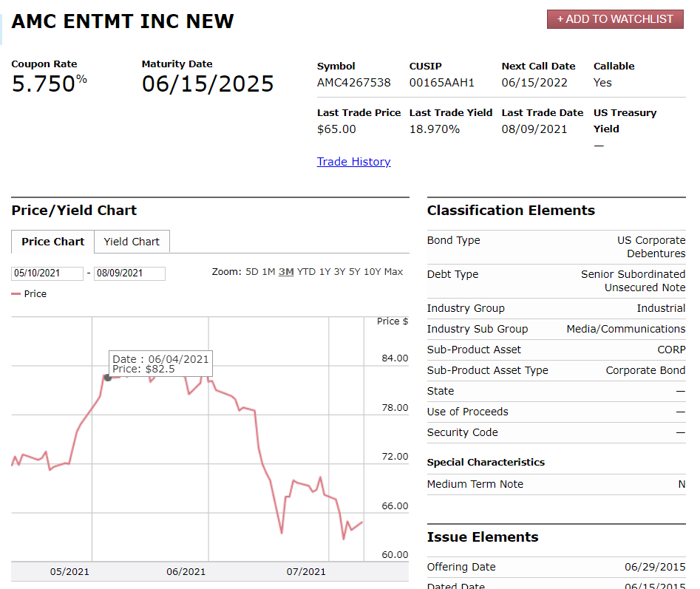Switch chart zoom to 5Y
The width and height of the screenshot is (700, 589).
pyautogui.click(x=354, y=272)
